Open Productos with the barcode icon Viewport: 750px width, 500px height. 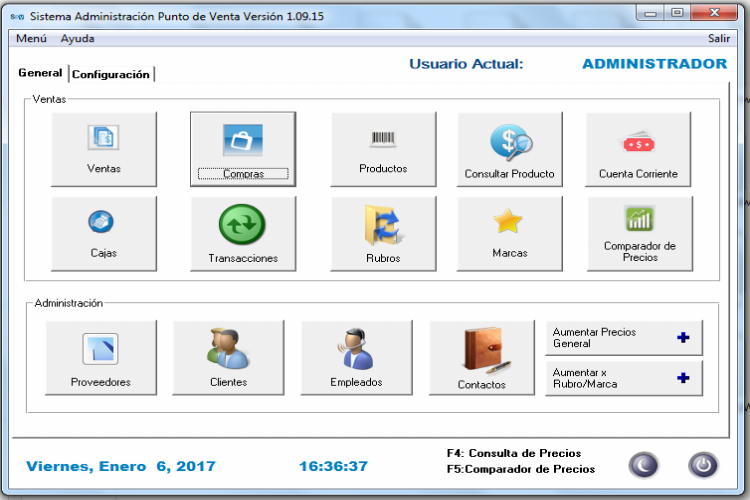(x=383, y=139)
